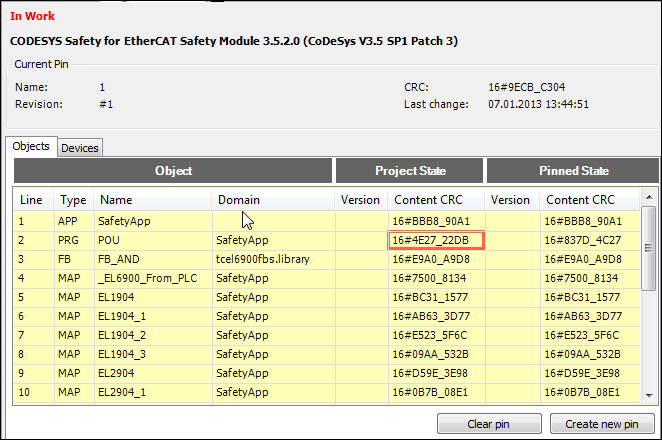662x440 pixels.
Task: Click the pinned CRC 16#837D_4C27 cell
Action: click(x=584, y=240)
